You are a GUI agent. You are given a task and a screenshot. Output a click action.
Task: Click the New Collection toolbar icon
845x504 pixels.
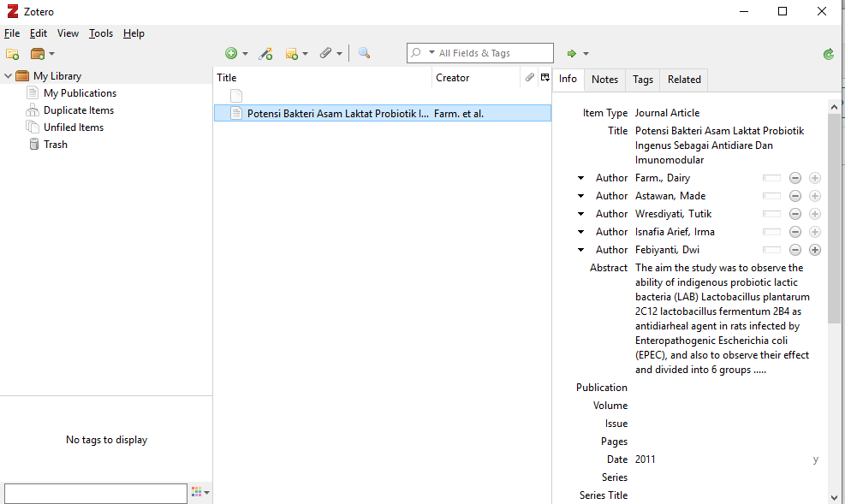click(13, 54)
